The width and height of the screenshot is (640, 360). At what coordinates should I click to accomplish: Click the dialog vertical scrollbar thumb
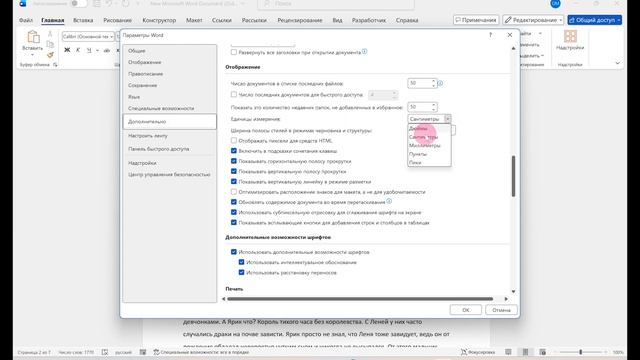(513, 176)
